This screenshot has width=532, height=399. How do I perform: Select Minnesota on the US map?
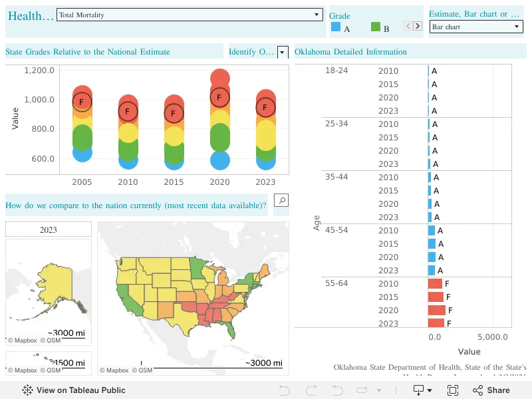point(198,267)
